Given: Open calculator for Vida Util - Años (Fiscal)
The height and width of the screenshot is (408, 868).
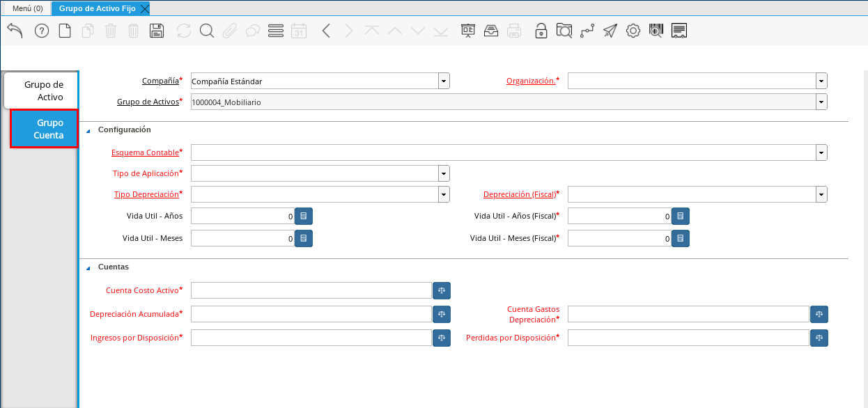Looking at the screenshot, I should 681,217.
